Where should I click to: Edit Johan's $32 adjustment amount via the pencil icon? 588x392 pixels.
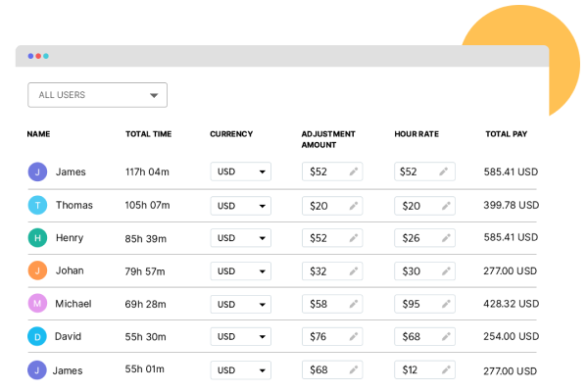point(353,270)
